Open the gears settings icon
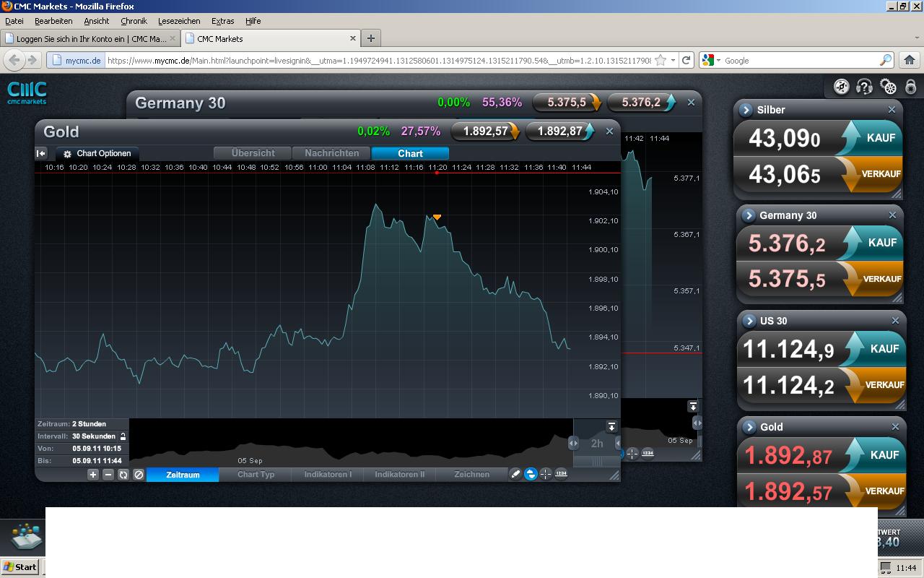 click(889, 87)
